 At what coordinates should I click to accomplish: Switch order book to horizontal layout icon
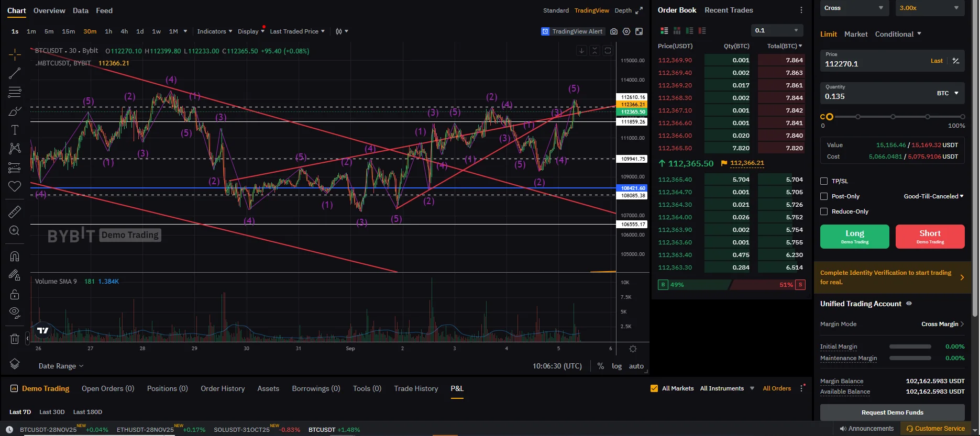[x=677, y=30]
